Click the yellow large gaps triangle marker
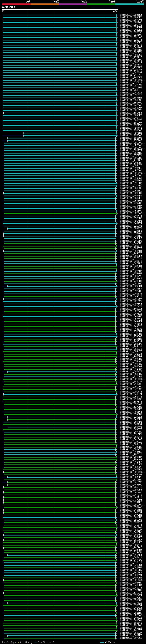The width and height of the screenshot is (146, 644). (x=19, y=642)
